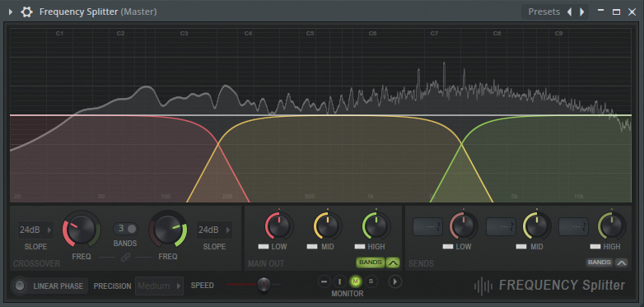644x307 pixels.
Task: Click the Sends curve shape button
Action: point(622,263)
